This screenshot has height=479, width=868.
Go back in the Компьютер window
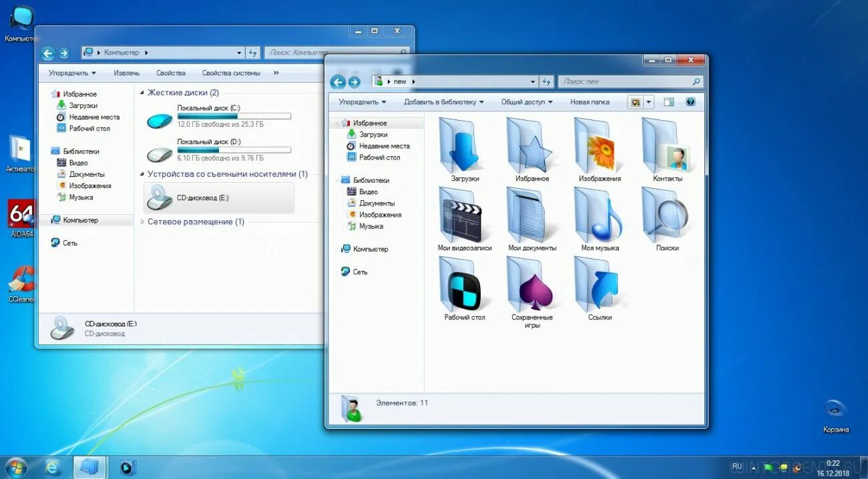[x=47, y=53]
